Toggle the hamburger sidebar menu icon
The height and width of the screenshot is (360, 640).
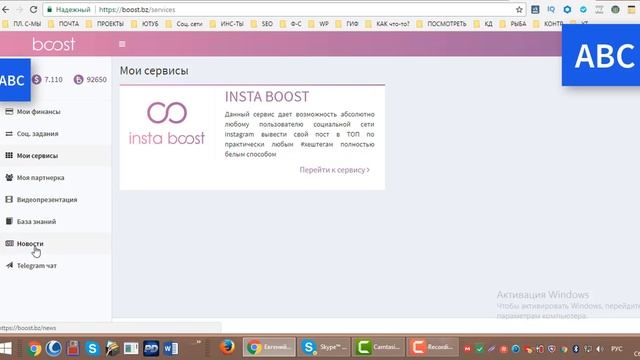(x=122, y=44)
